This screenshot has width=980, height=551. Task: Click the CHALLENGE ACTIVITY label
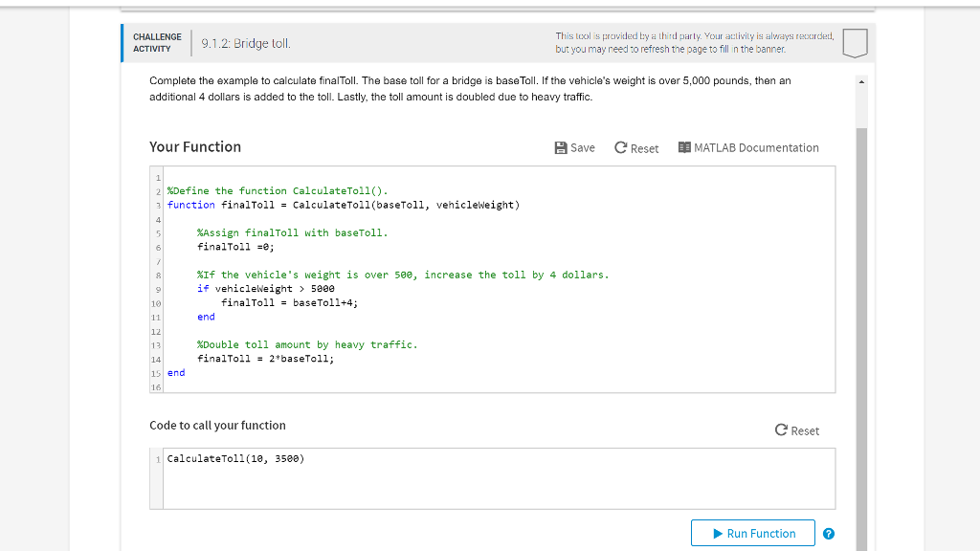[158, 42]
